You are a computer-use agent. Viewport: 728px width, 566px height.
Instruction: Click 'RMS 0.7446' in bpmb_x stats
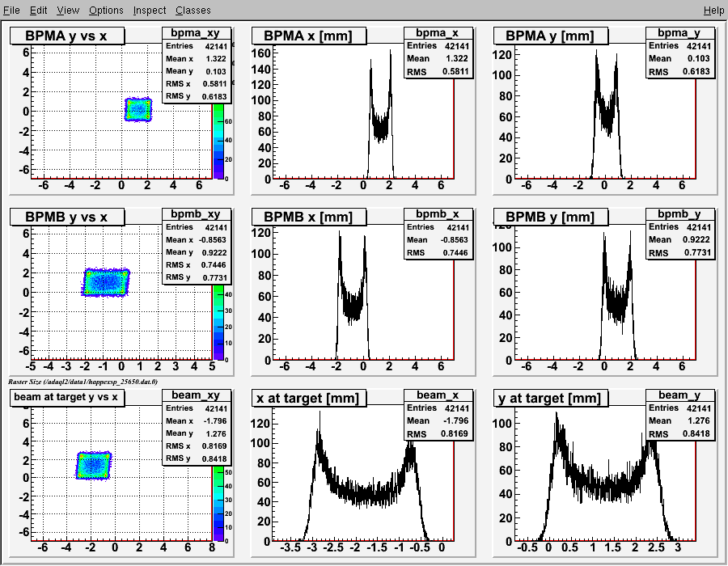click(x=438, y=253)
